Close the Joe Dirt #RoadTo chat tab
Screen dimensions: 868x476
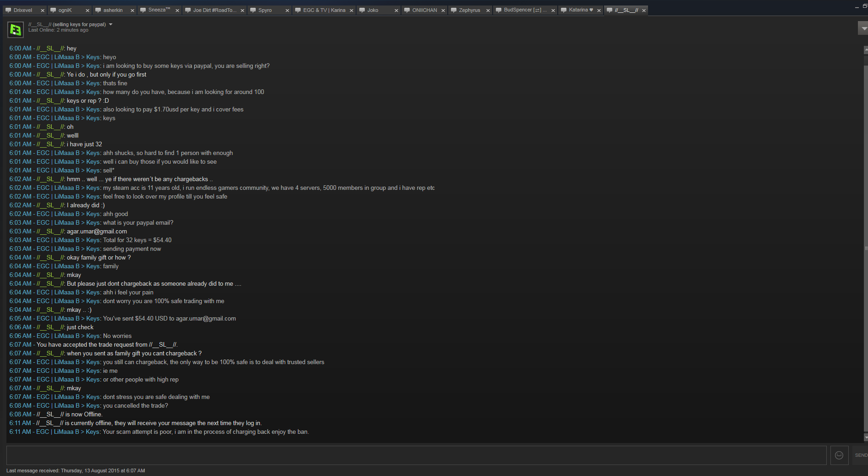242,11
